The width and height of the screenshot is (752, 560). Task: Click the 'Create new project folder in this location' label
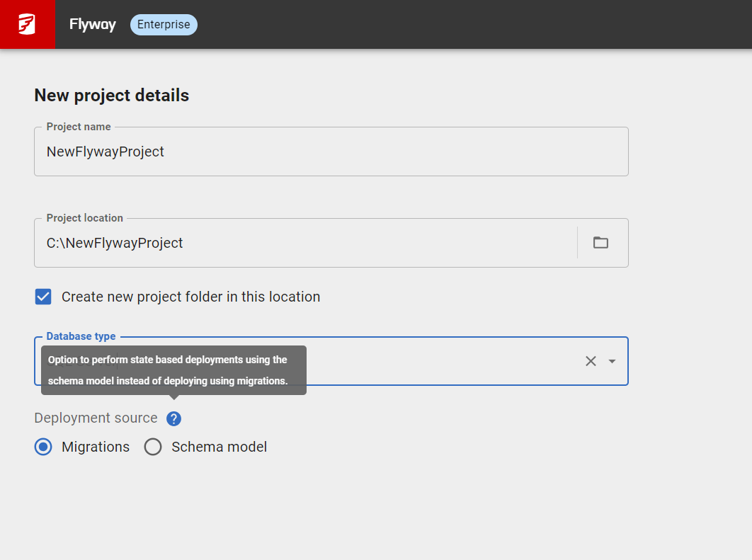point(190,297)
